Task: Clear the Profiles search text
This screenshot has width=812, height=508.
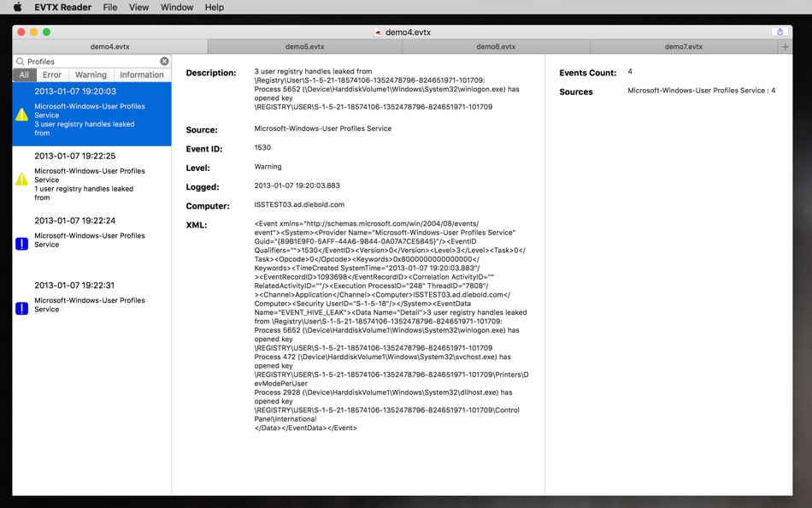Action: point(164,62)
